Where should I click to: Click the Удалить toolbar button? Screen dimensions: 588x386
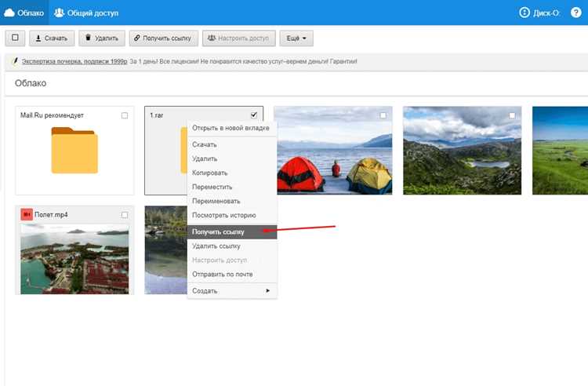(x=102, y=38)
